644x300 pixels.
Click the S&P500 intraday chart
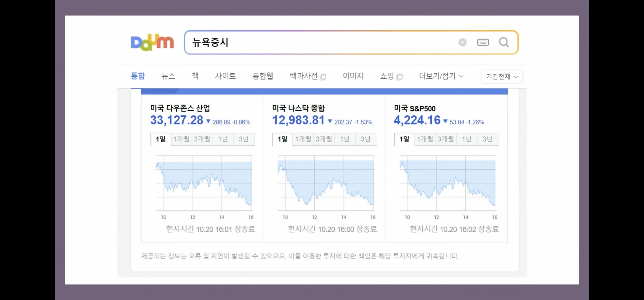tap(448, 183)
